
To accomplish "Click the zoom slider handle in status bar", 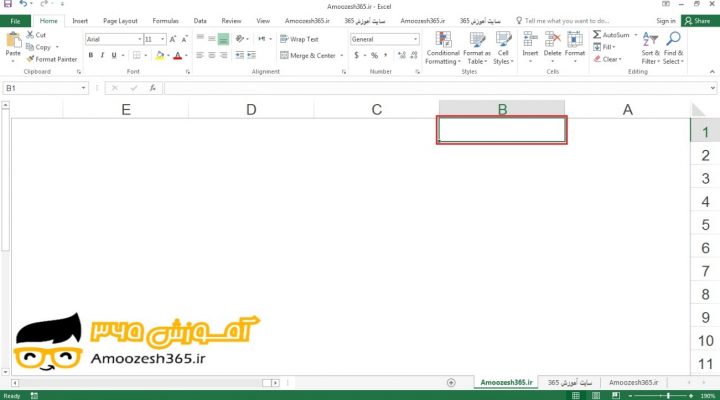I will tap(668, 395).
